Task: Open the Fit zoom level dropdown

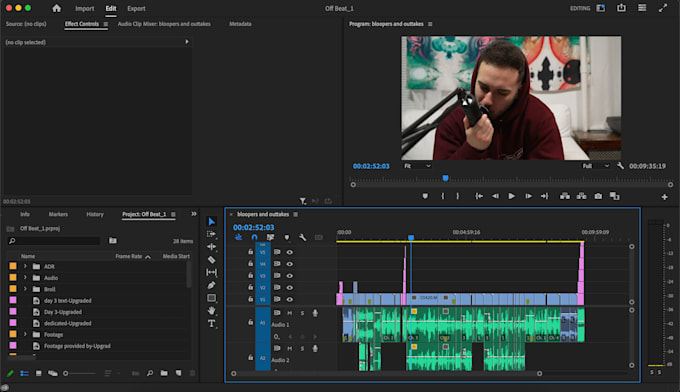Action: click(x=417, y=166)
